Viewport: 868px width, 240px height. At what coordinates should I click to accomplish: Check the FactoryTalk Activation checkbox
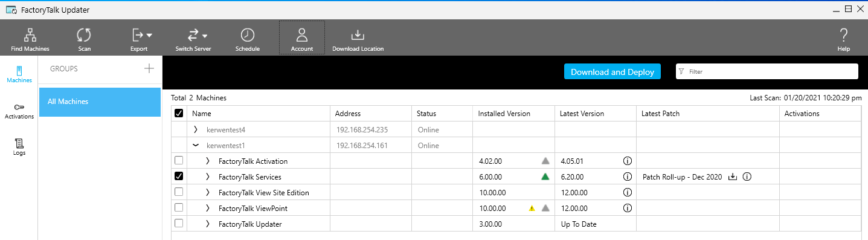pyautogui.click(x=179, y=161)
